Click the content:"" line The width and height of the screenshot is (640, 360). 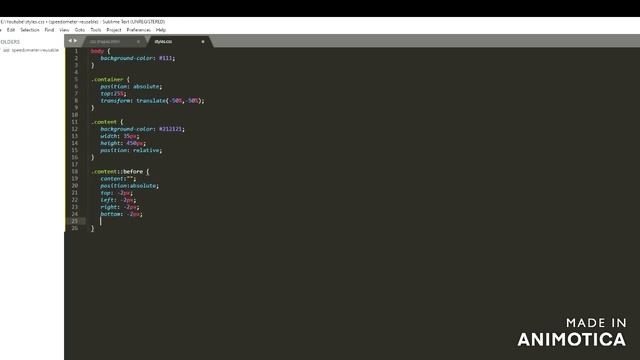tap(118, 179)
